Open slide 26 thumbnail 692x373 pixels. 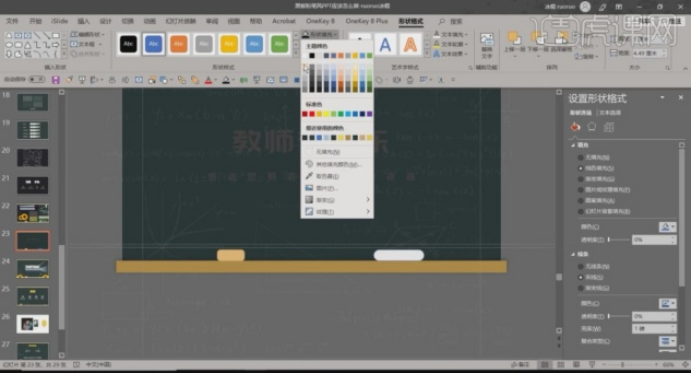point(33,324)
